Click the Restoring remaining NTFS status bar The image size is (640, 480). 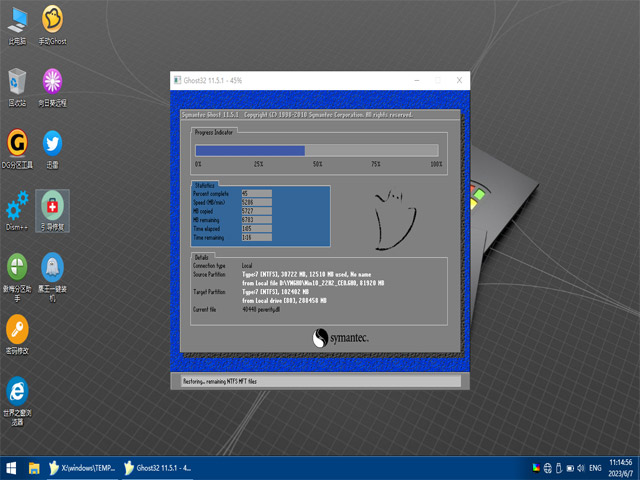pyautogui.click(x=320, y=381)
